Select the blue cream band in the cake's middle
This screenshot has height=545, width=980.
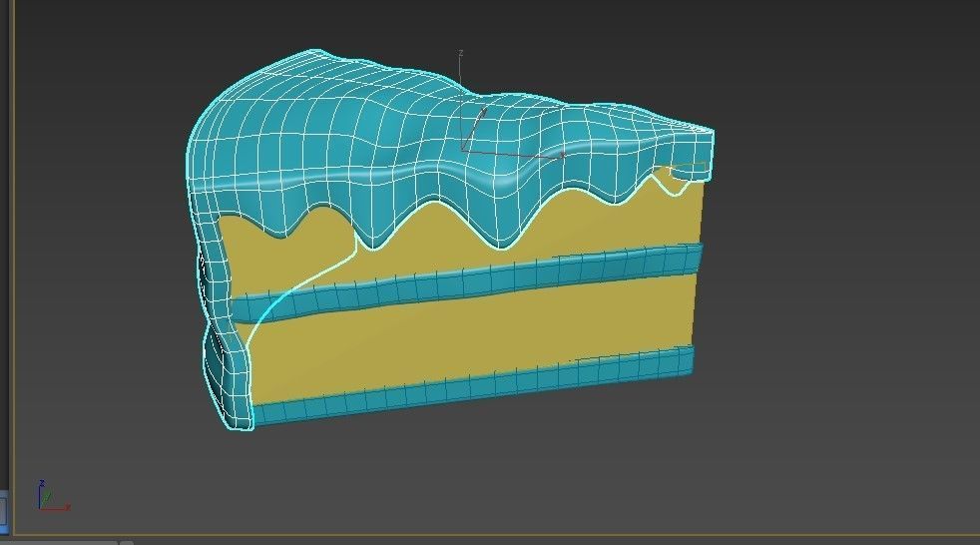[x=466, y=282]
